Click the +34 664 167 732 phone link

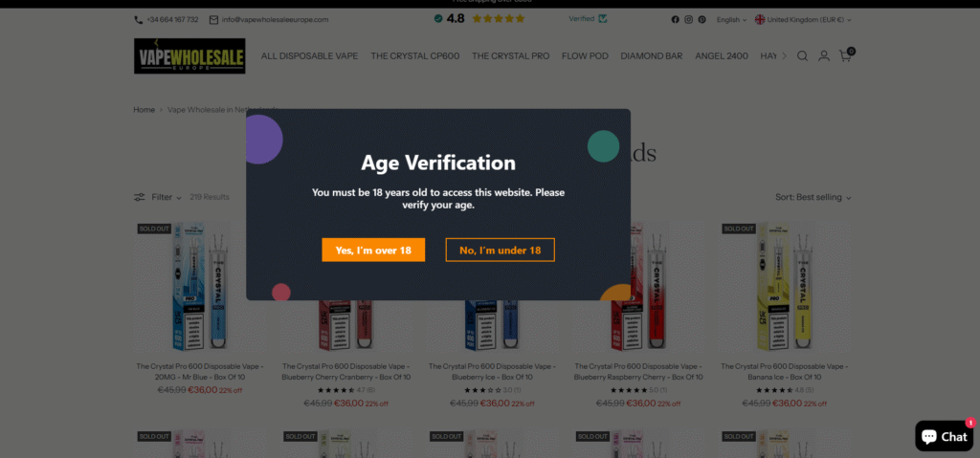tap(172, 20)
